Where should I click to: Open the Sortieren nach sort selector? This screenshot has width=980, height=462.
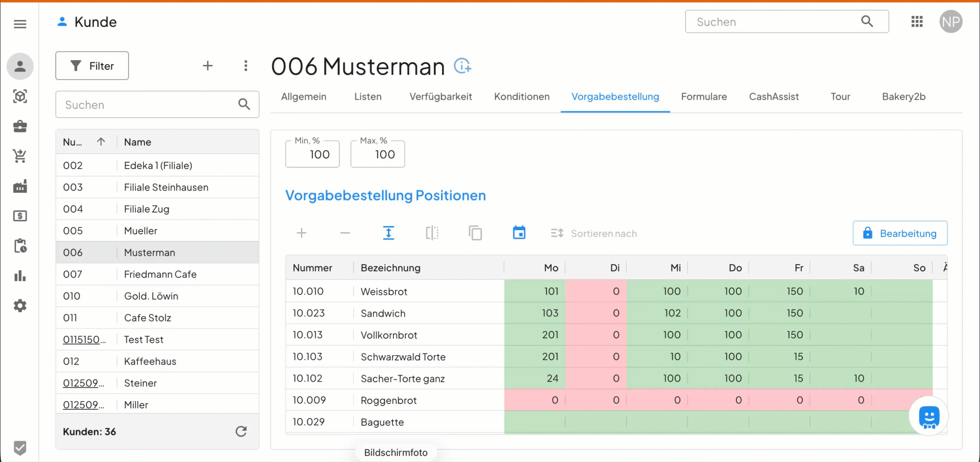[x=593, y=233]
